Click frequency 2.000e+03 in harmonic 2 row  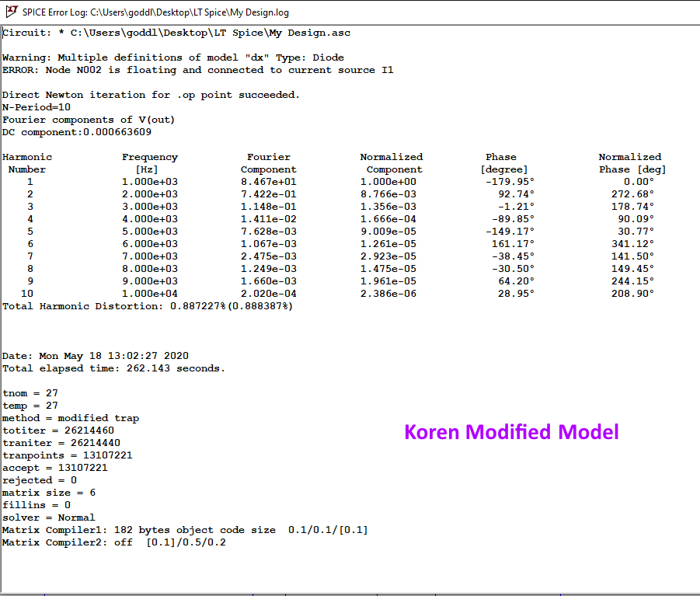(x=150, y=194)
